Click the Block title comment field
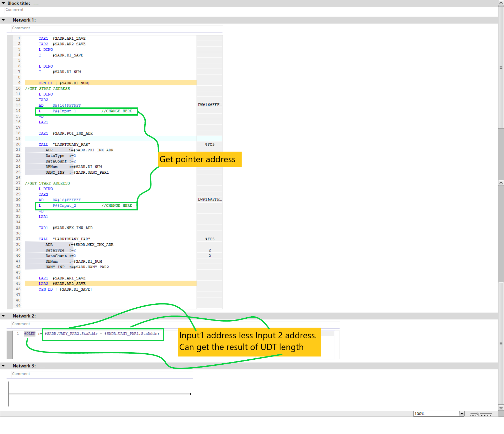 point(14,9)
